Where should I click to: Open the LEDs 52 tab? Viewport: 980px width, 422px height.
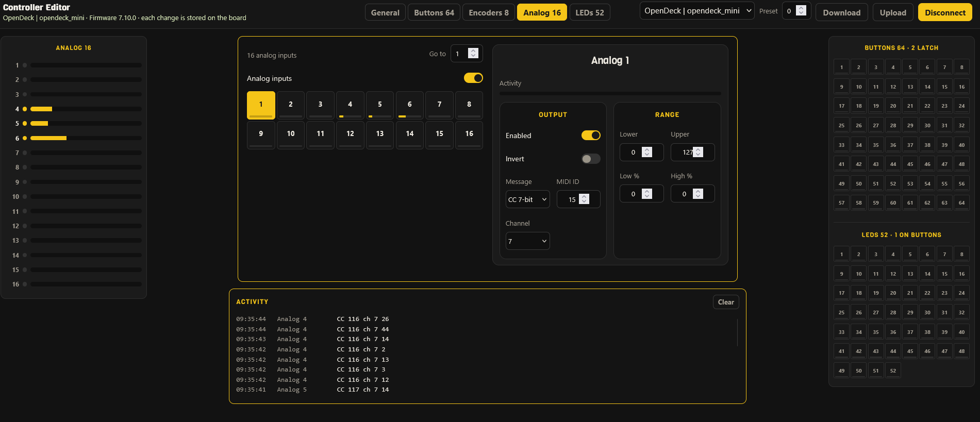pos(590,12)
